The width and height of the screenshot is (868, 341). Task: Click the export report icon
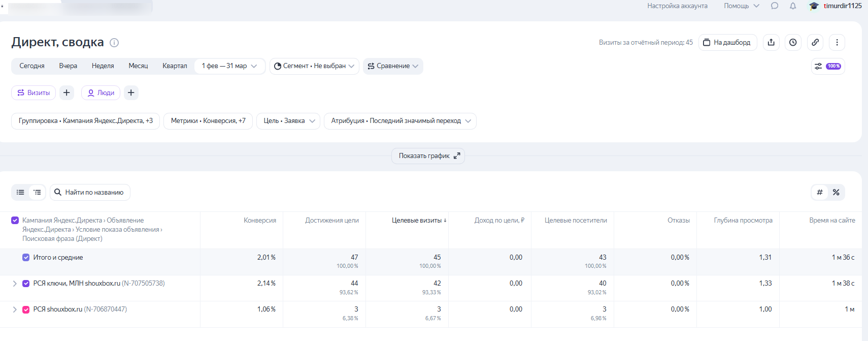point(771,43)
